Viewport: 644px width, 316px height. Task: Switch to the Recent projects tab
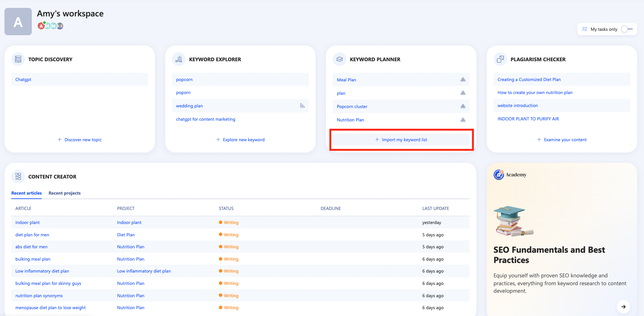pyautogui.click(x=65, y=193)
